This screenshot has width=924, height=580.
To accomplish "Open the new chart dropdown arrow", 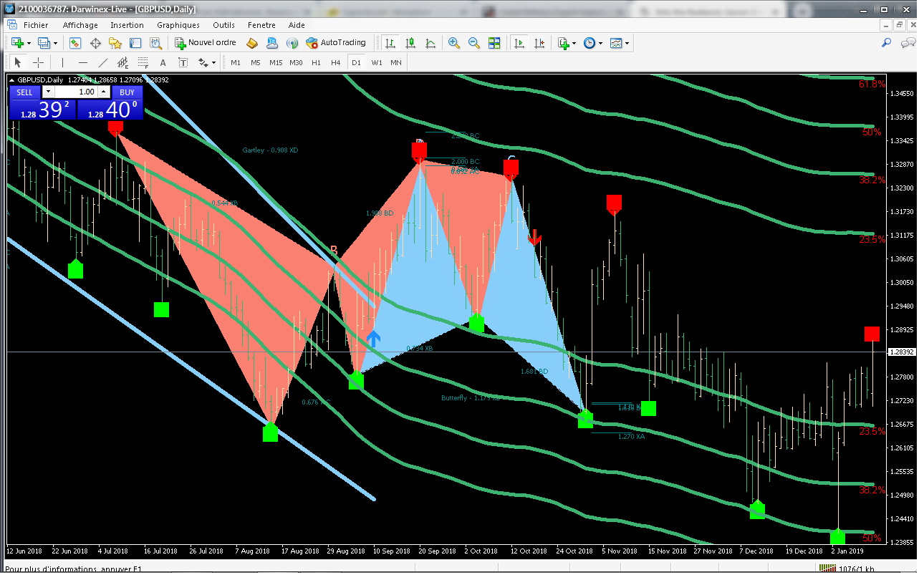I will (29, 43).
